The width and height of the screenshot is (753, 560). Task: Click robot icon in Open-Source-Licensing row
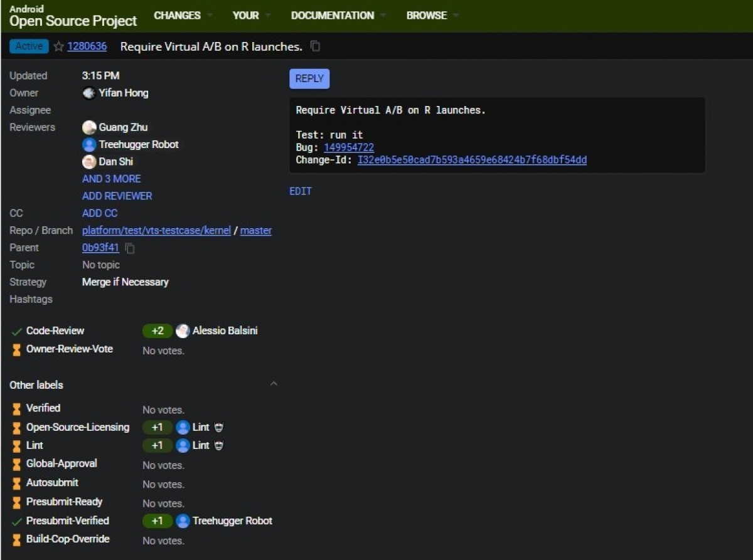click(219, 428)
